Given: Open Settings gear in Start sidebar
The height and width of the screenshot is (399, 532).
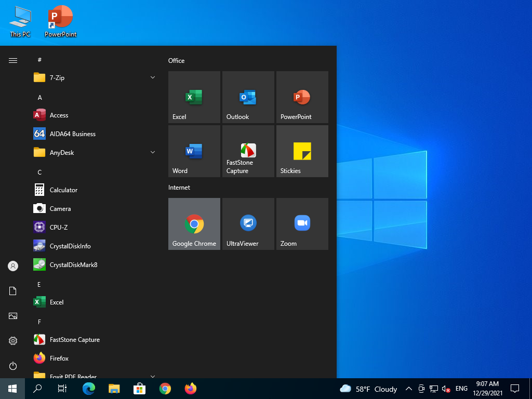Looking at the screenshot, I should [x=13, y=341].
